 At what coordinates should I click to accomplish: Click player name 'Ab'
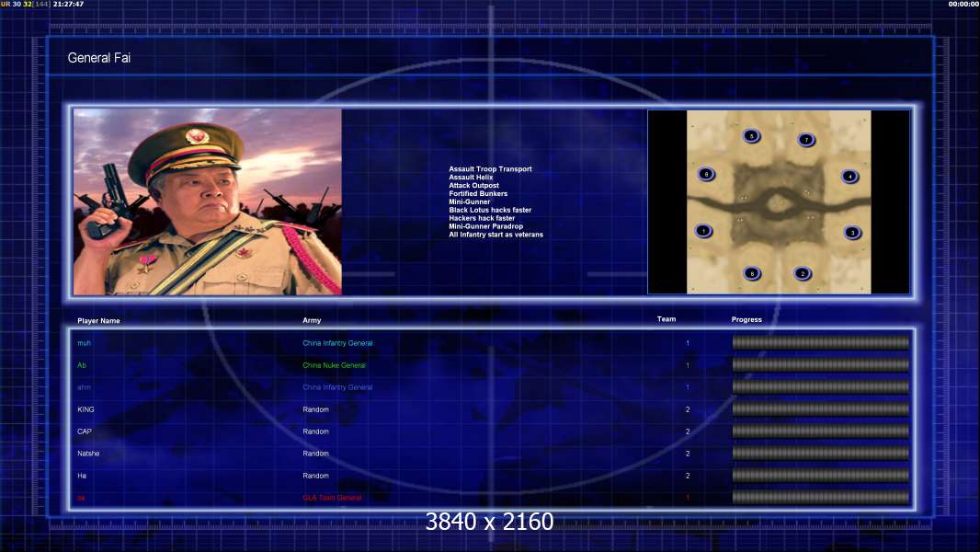81,365
